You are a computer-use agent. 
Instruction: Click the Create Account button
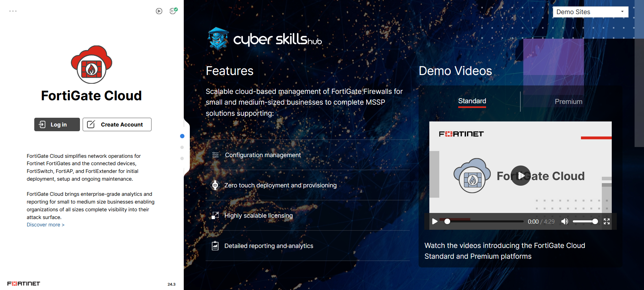117,124
